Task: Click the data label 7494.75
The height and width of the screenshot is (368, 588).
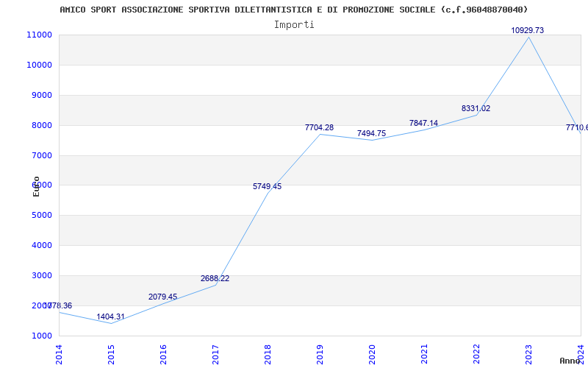Action: tap(371, 134)
